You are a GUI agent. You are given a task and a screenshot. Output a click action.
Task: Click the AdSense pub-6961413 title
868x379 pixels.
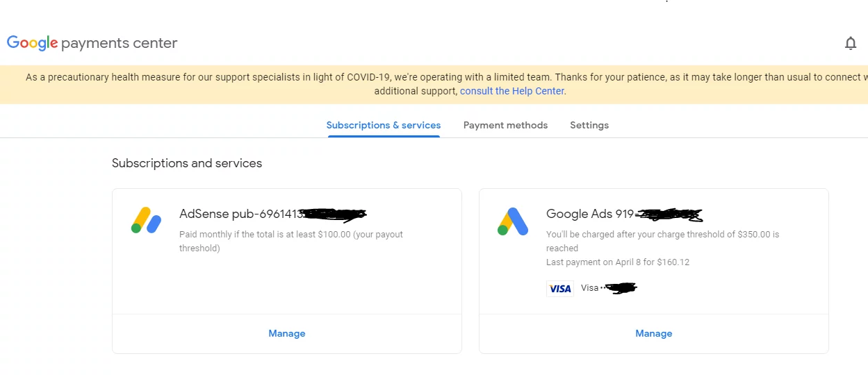272,214
